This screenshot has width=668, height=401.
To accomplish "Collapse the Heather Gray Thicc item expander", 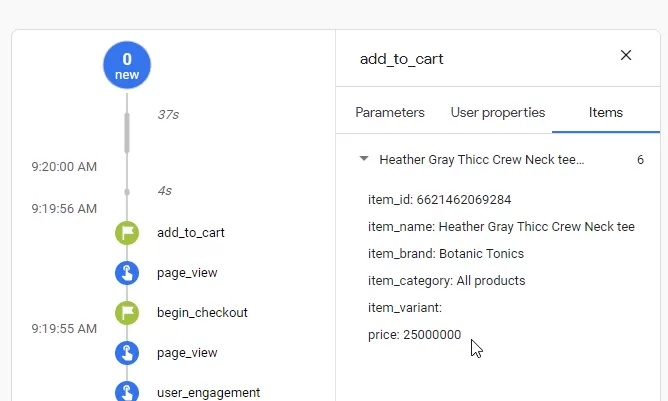I will [364, 159].
